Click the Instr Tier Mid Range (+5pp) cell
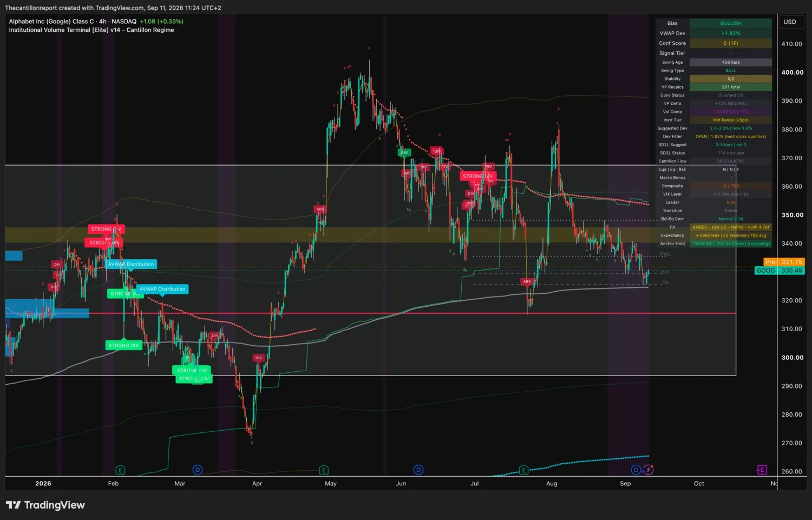This screenshot has width=812, height=520. coord(731,120)
